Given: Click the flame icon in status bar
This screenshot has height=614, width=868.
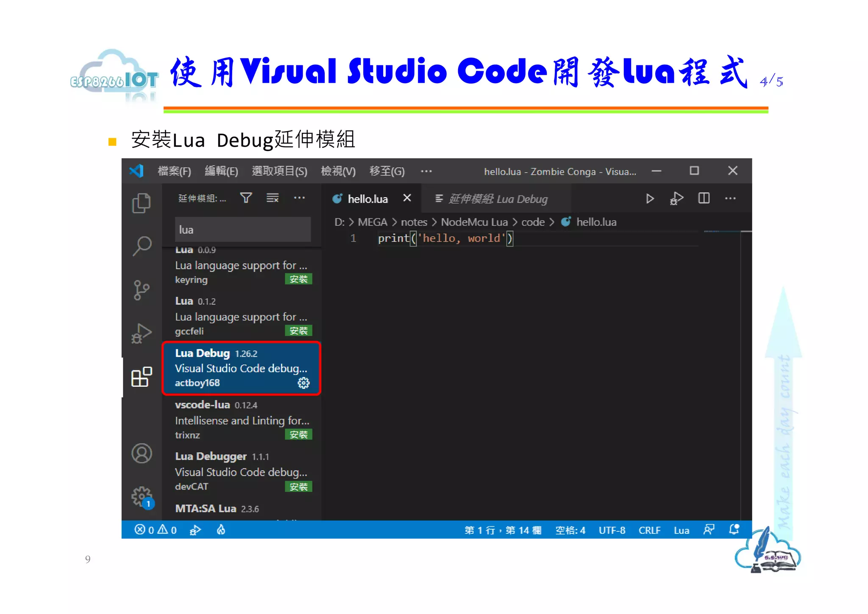Looking at the screenshot, I should click(221, 530).
